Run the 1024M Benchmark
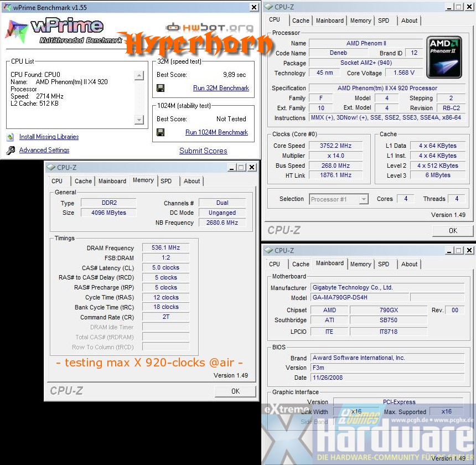Viewport: 476px width, 465px height. coord(217,132)
